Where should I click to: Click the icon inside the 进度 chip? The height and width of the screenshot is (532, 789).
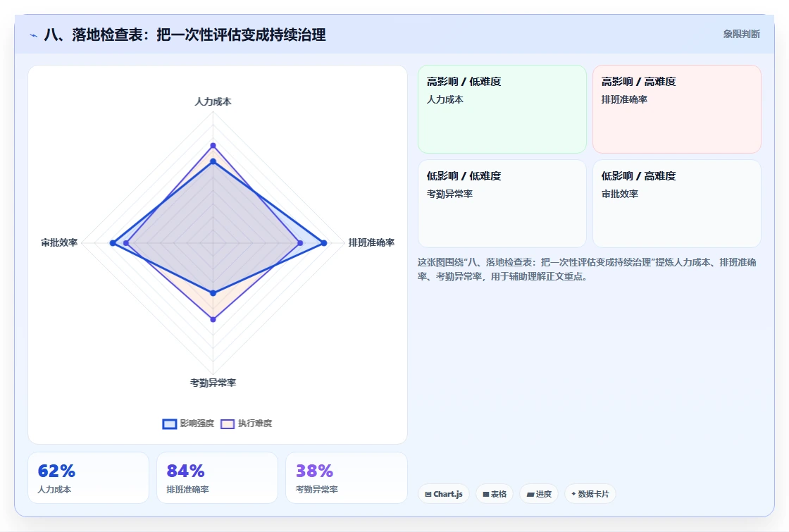[530, 494]
